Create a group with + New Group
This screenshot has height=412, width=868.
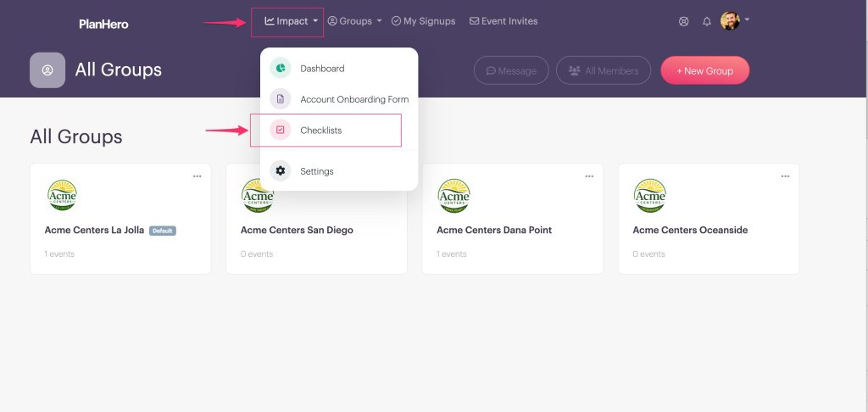704,70
